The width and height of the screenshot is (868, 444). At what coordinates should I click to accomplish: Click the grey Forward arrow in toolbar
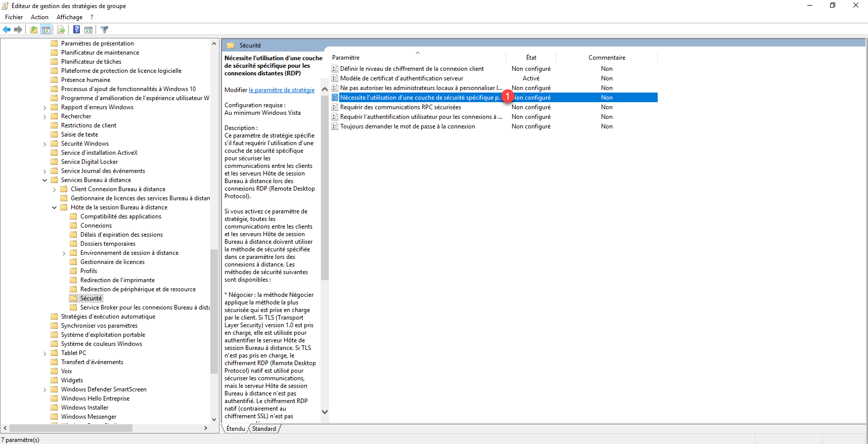18,30
